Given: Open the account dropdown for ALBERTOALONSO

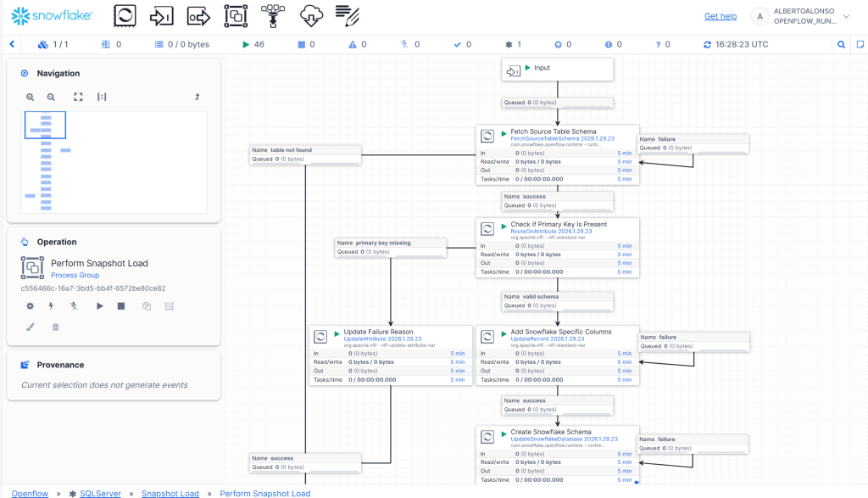Looking at the screenshot, I should (x=852, y=15).
